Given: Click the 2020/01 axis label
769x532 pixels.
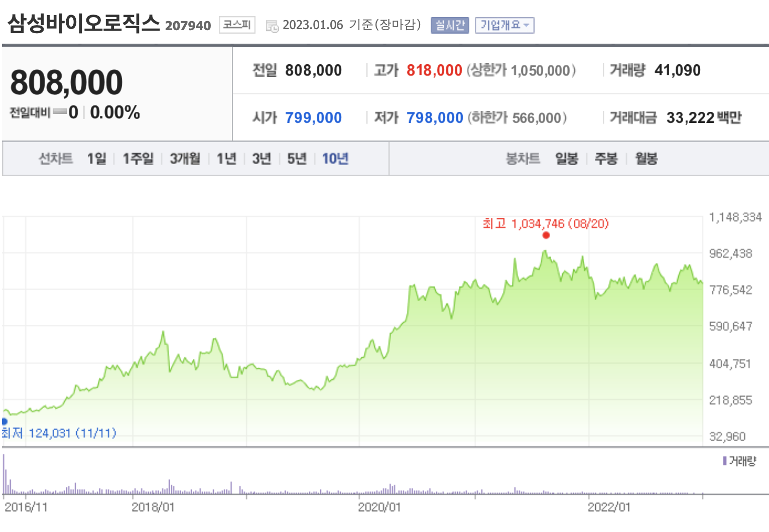Looking at the screenshot, I should tap(379, 507).
